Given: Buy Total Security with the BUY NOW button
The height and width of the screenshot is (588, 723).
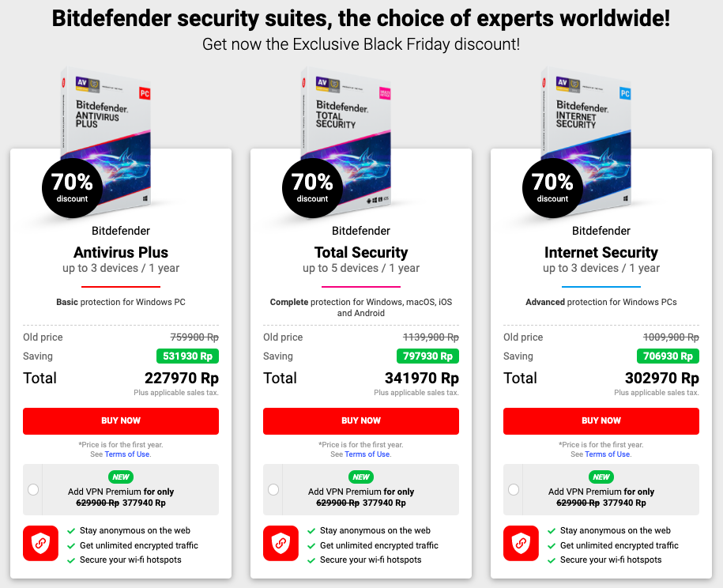Looking at the screenshot, I should [x=361, y=420].
